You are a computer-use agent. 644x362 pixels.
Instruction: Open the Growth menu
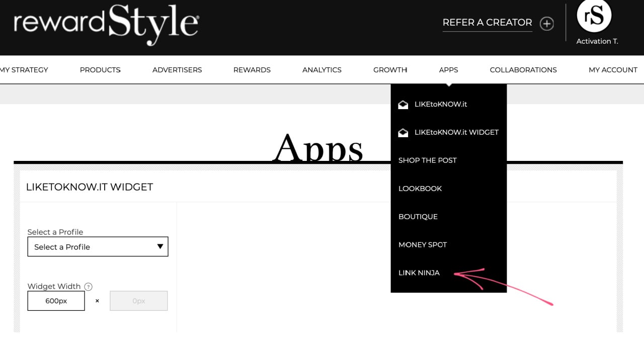point(390,70)
